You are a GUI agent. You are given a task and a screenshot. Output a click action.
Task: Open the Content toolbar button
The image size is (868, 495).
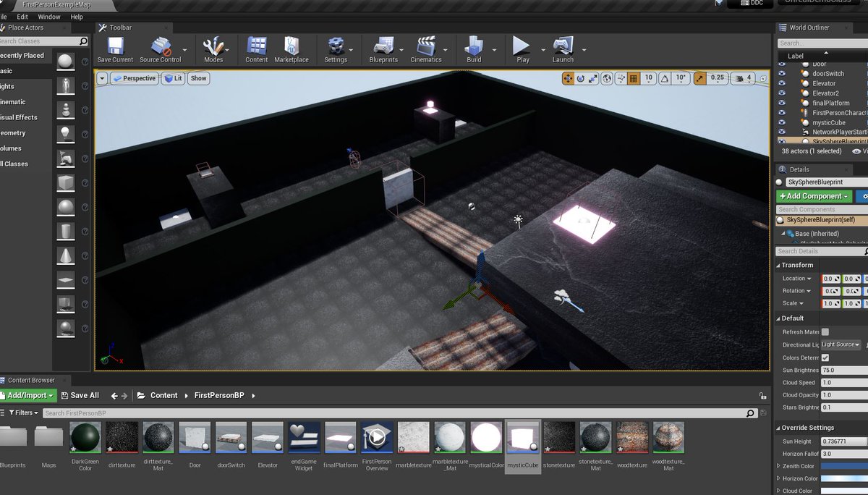pyautogui.click(x=257, y=49)
